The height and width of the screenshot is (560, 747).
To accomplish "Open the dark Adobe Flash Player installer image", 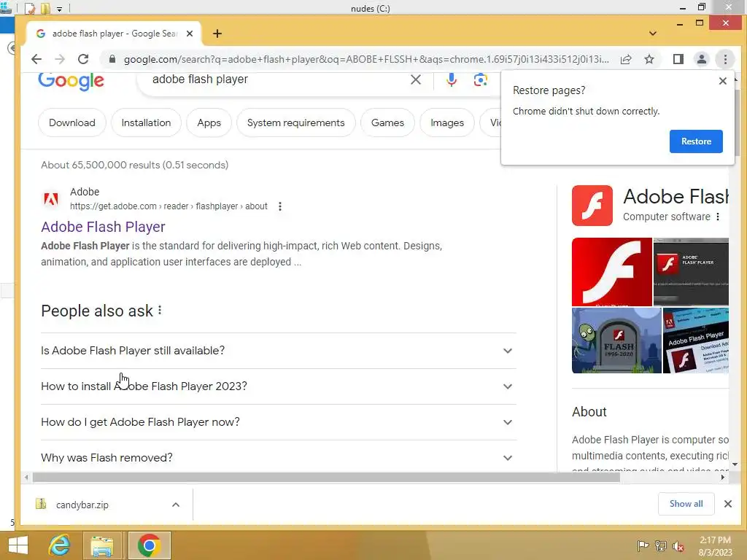I will click(691, 272).
